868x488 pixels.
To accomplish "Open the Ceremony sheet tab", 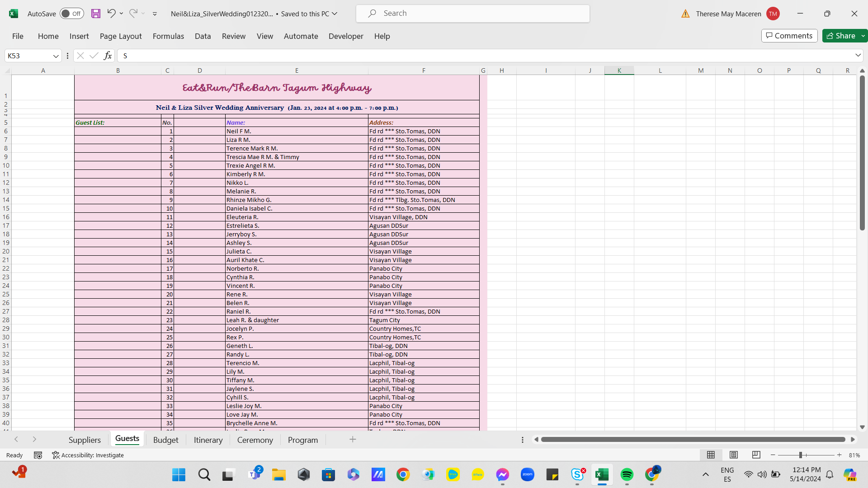I will pyautogui.click(x=255, y=440).
